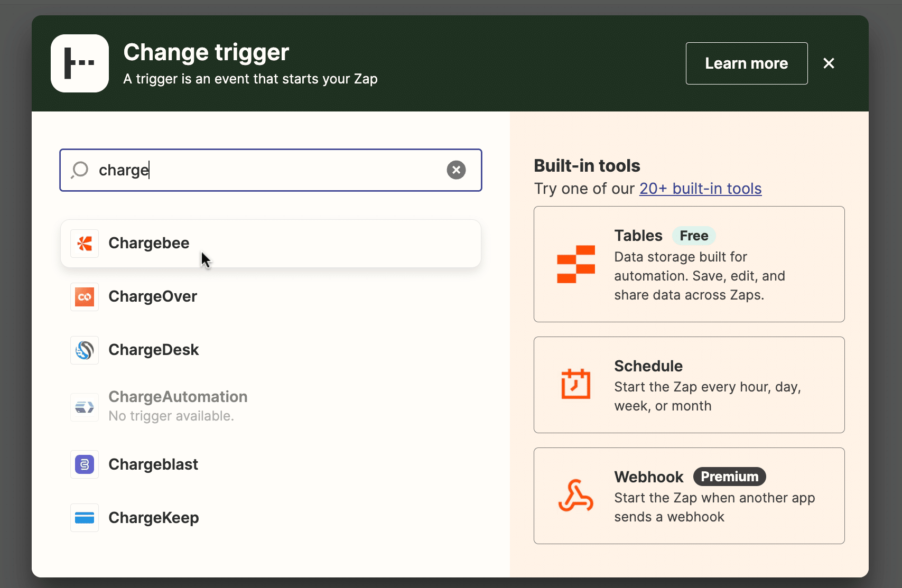
Task: Clear the search field with the X icon
Action: coord(456,170)
